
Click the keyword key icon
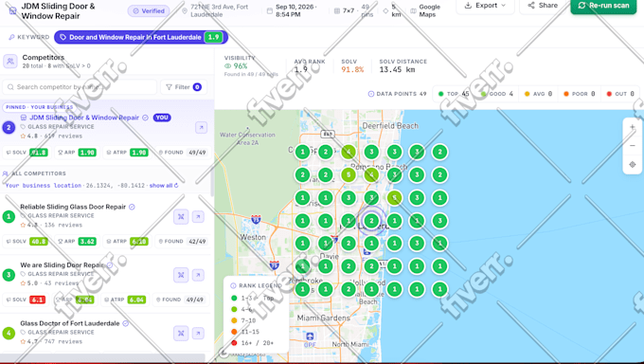click(x=11, y=37)
